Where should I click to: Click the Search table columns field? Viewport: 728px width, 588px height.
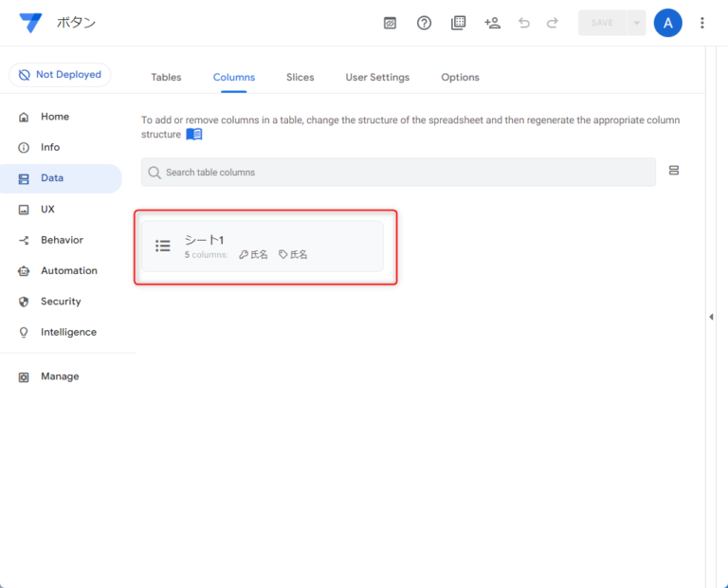tap(398, 172)
